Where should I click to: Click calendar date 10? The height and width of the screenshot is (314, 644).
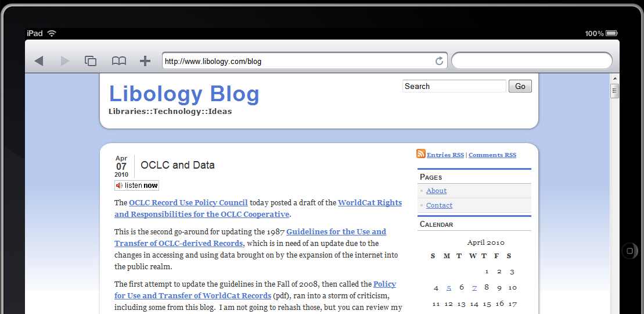click(512, 288)
